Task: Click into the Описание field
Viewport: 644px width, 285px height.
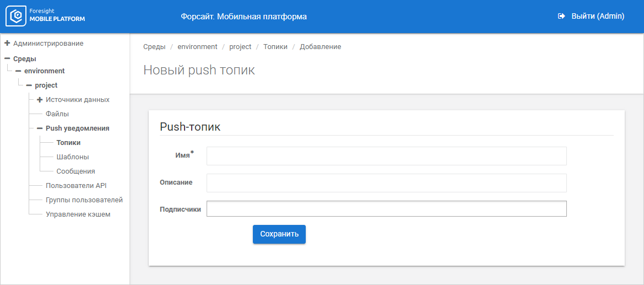Action: [386, 183]
